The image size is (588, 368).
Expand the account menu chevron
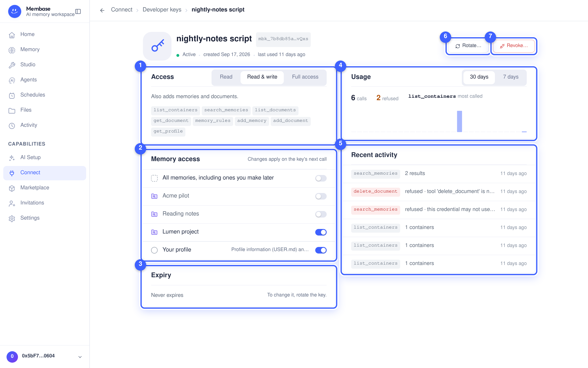pyautogui.click(x=80, y=357)
